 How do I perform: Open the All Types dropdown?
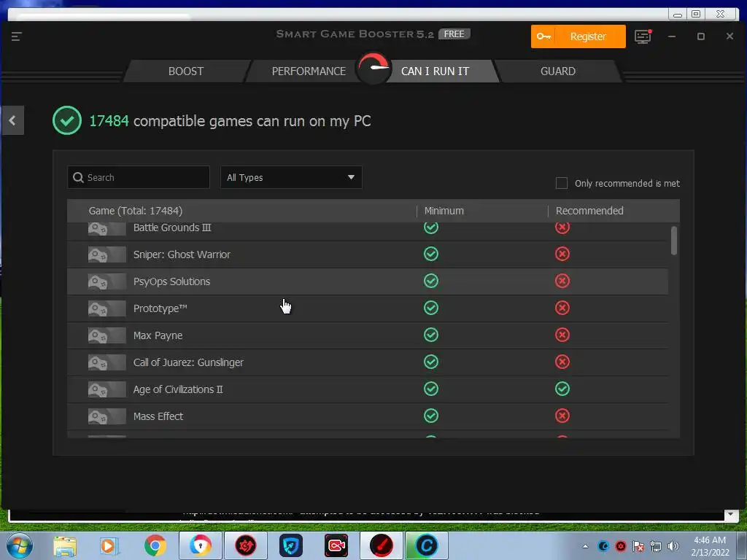pos(291,177)
